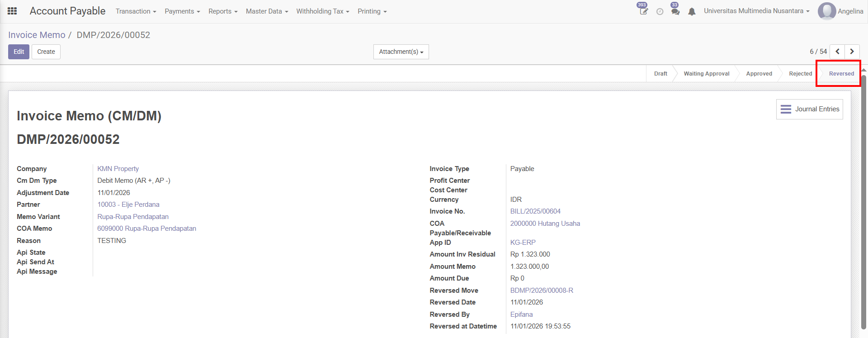Image resolution: width=868 pixels, height=338 pixels.
Task: Open the Withholding Tax menu
Action: [322, 11]
